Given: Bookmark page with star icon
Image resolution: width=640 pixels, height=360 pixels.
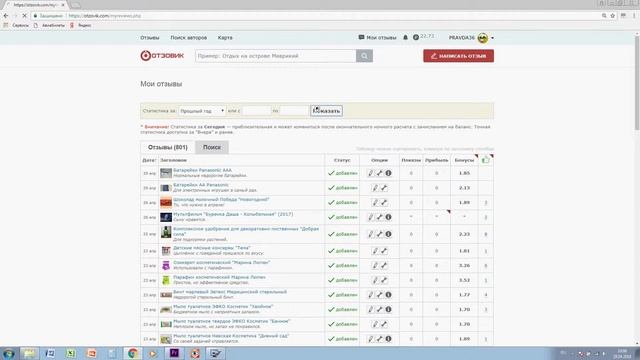Looking at the screenshot, I should [x=613, y=16].
